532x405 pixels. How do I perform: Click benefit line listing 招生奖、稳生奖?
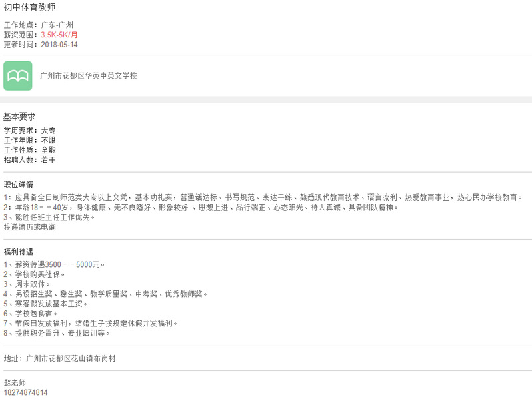click(x=105, y=294)
